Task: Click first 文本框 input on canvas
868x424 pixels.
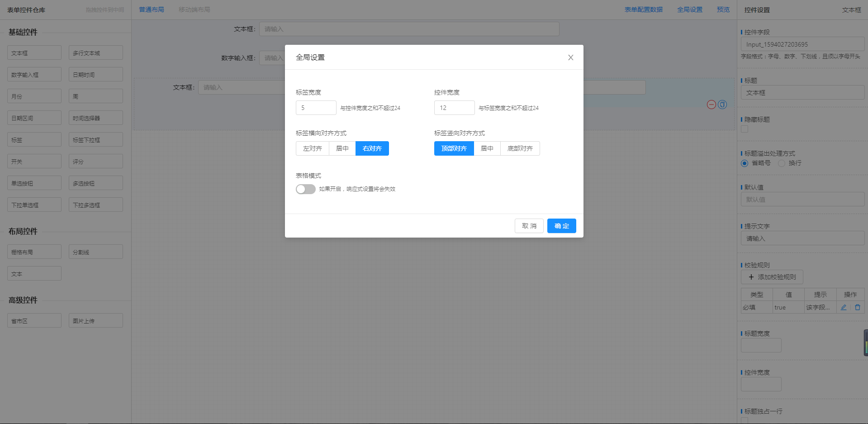Action: pyautogui.click(x=409, y=29)
